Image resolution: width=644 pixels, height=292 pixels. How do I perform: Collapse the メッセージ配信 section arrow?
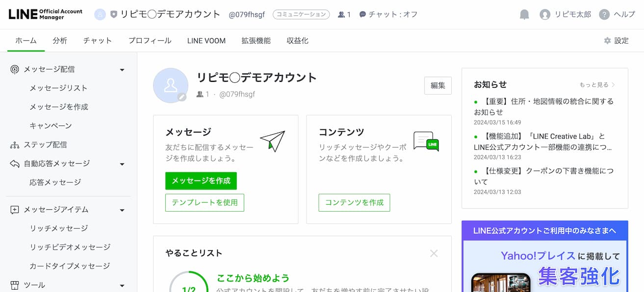(x=122, y=70)
